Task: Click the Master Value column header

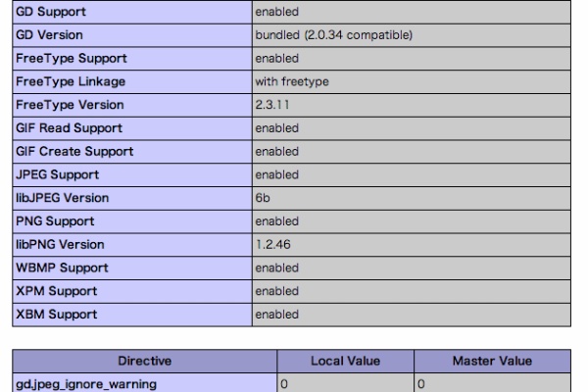Action: click(x=492, y=361)
